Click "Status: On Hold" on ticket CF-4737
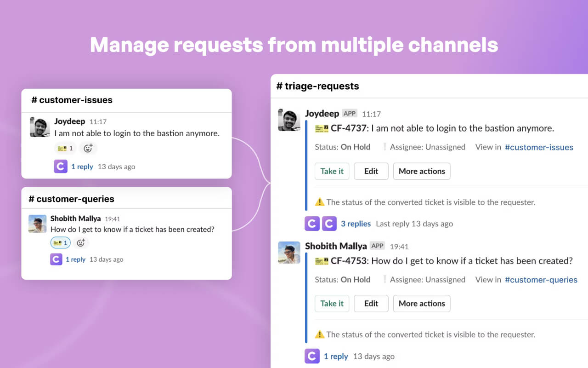588x368 pixels. 343,147
